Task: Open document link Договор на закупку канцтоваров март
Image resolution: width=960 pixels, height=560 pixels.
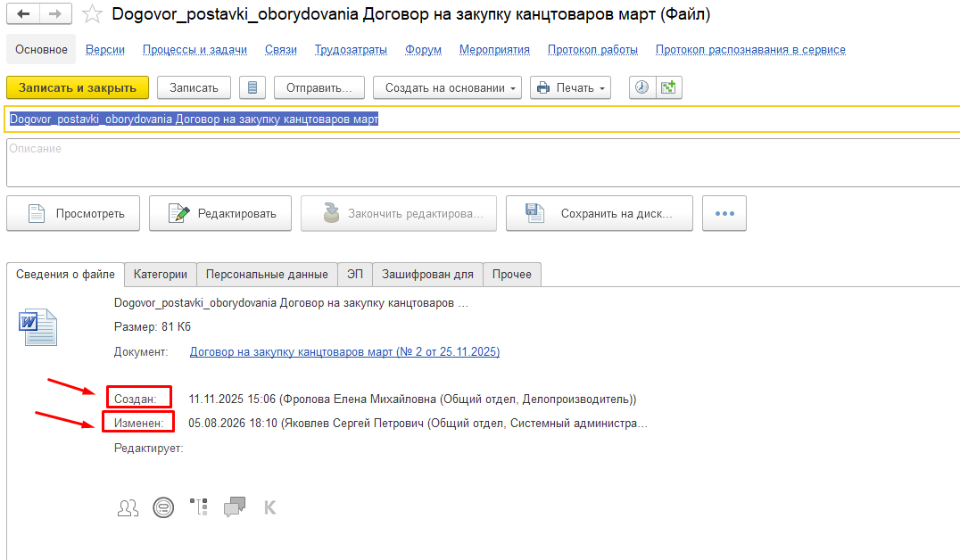Action: (344, 352)
